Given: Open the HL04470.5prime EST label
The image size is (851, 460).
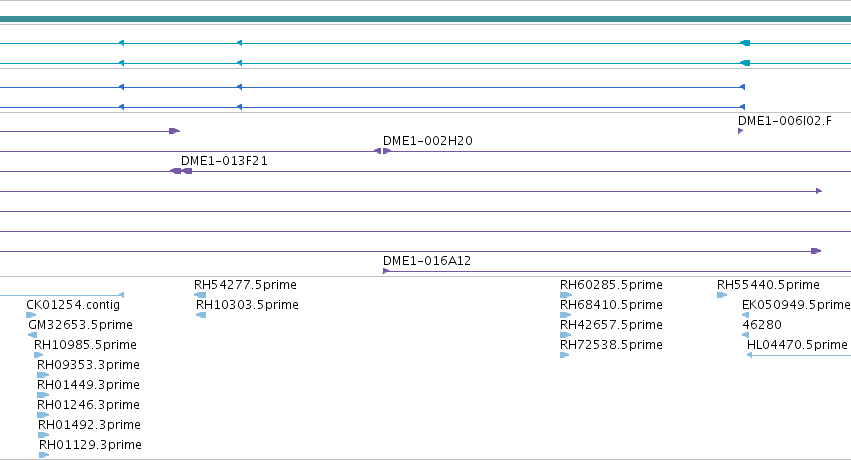Looking at the screenshot, I should click(x=797, y=345).
